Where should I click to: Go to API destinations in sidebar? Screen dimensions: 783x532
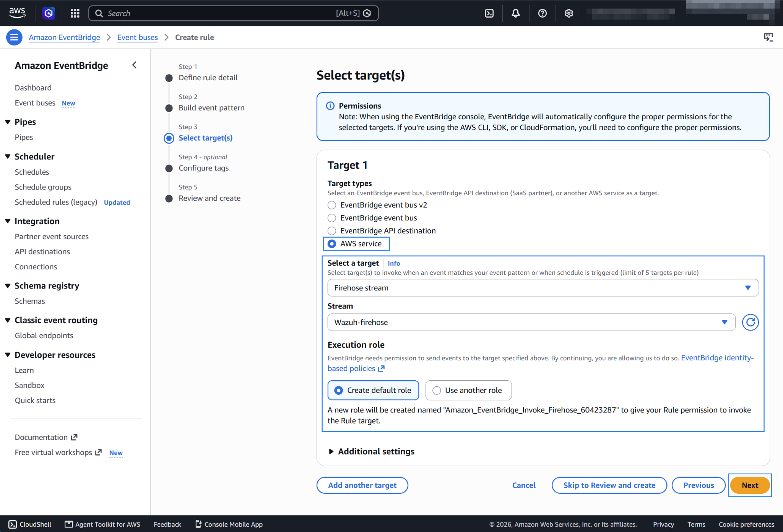point(42,251)
